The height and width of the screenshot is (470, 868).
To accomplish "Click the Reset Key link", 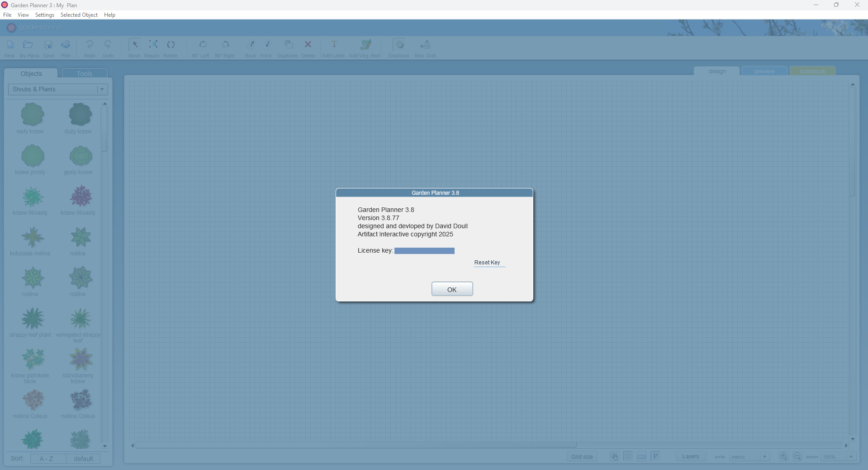I will 487,263.
